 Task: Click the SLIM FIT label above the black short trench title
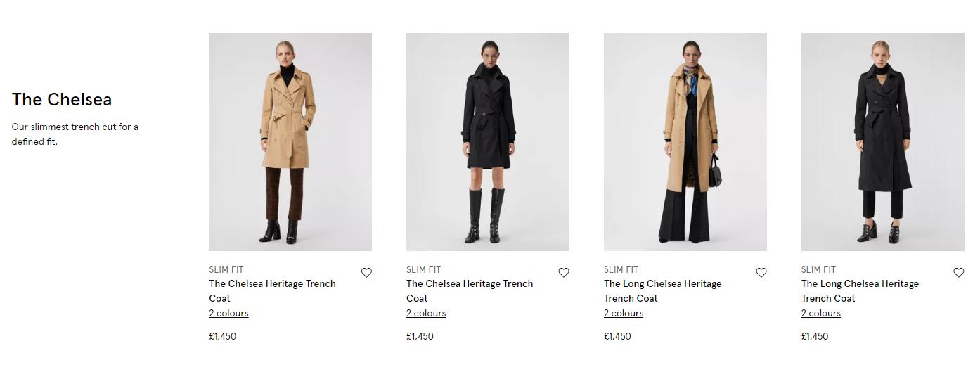point(423,269)
